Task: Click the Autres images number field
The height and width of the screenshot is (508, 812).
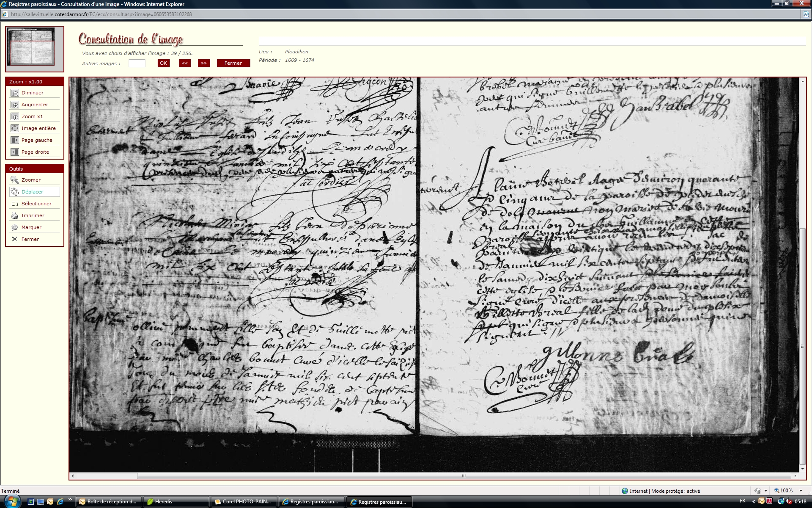Action: point(137,63)
